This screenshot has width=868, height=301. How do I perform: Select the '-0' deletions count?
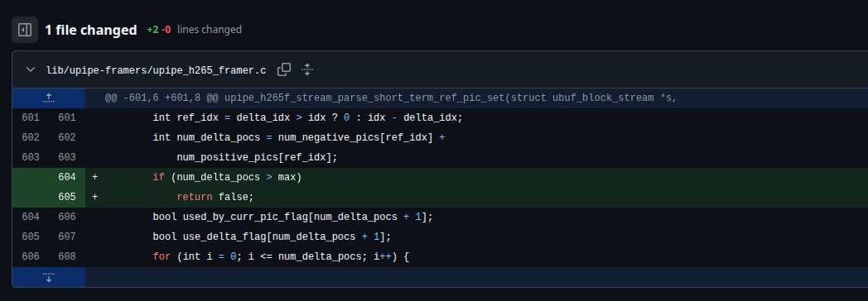point(166,30)
